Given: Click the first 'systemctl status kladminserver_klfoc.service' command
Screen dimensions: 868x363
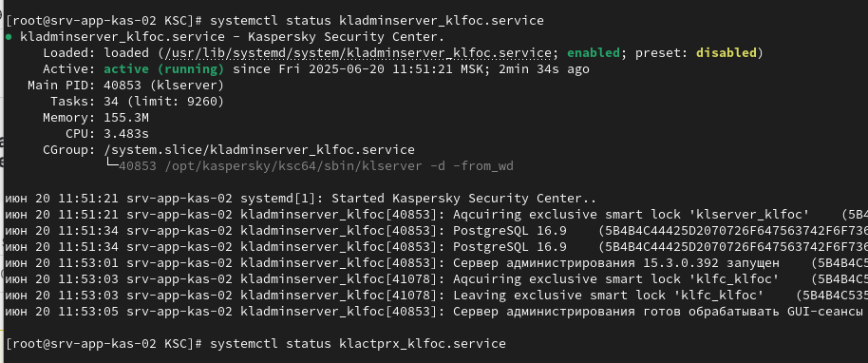Looking at the screenshot, I should [x=377, y=21].
